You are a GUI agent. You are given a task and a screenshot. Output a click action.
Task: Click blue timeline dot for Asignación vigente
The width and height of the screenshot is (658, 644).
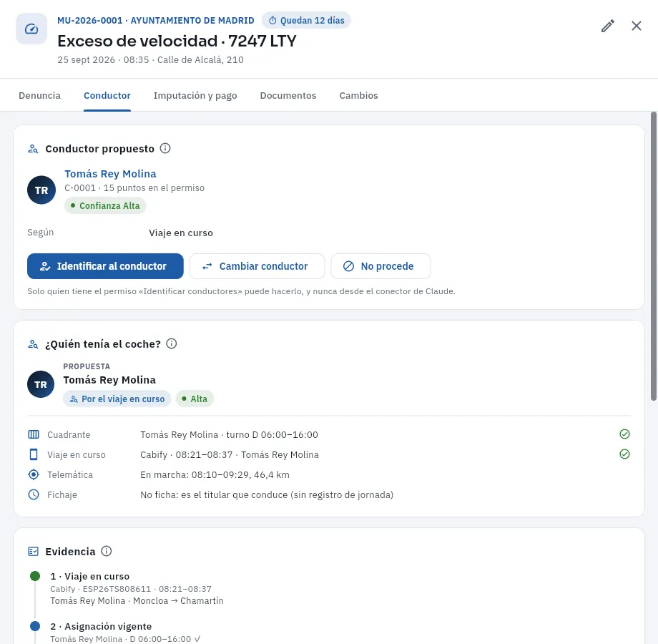tap(35, 626)
